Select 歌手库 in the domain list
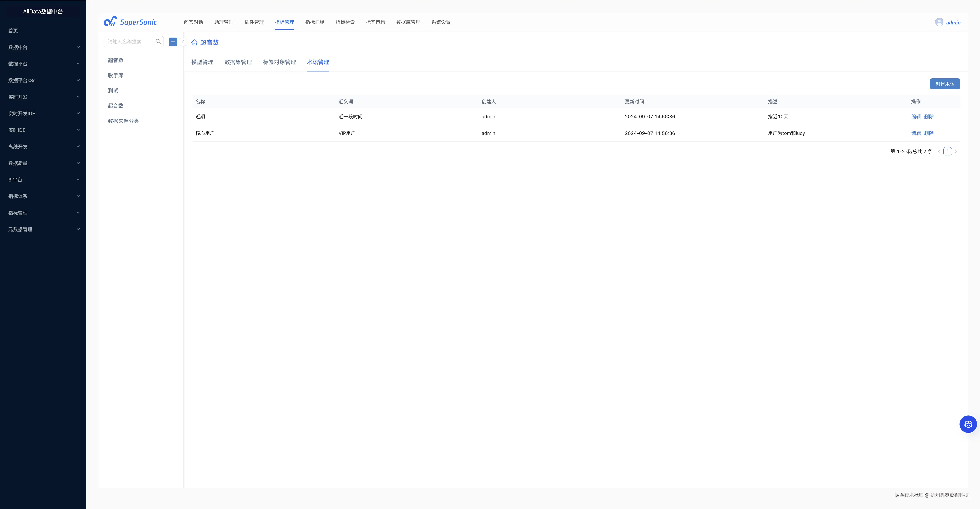The height and width of the screenshot is (509, 980). tap(116, 75)
